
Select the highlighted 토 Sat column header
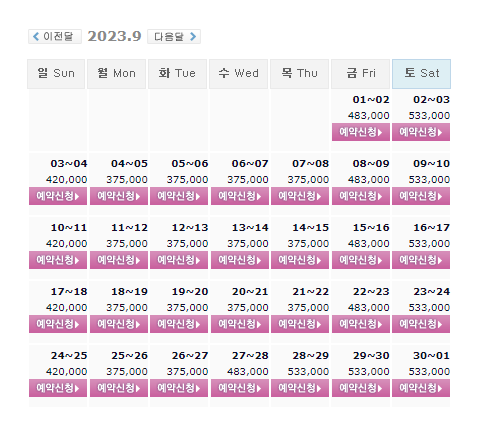tap(421, 74)
